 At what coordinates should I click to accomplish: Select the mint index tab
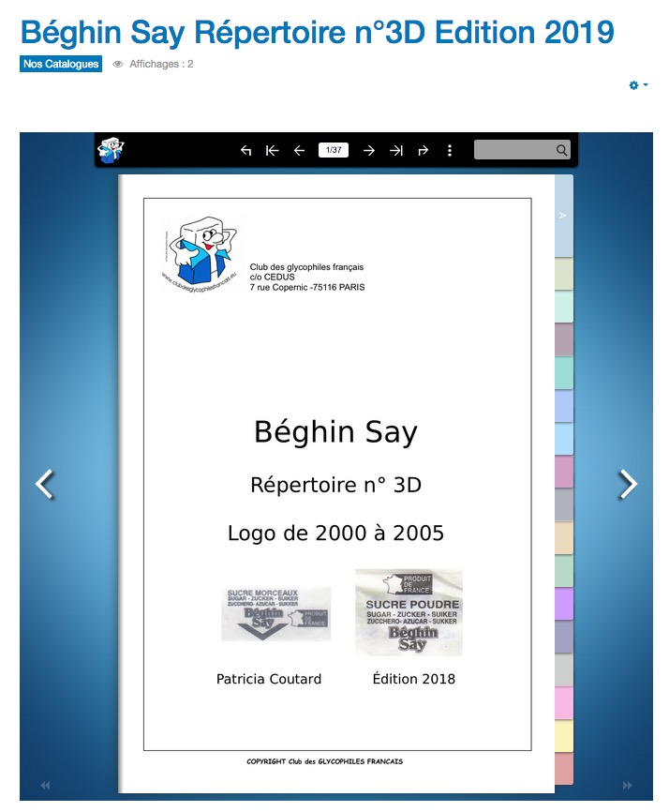(563, 307)
